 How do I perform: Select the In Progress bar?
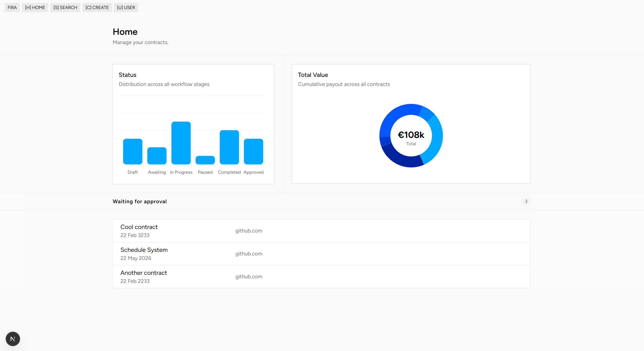181,143
